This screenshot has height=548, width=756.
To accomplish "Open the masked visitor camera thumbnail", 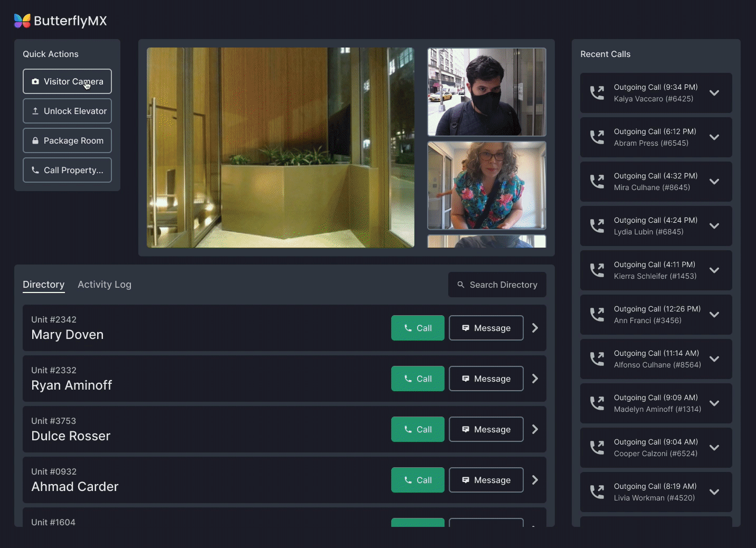I will [x=486, y=92].
